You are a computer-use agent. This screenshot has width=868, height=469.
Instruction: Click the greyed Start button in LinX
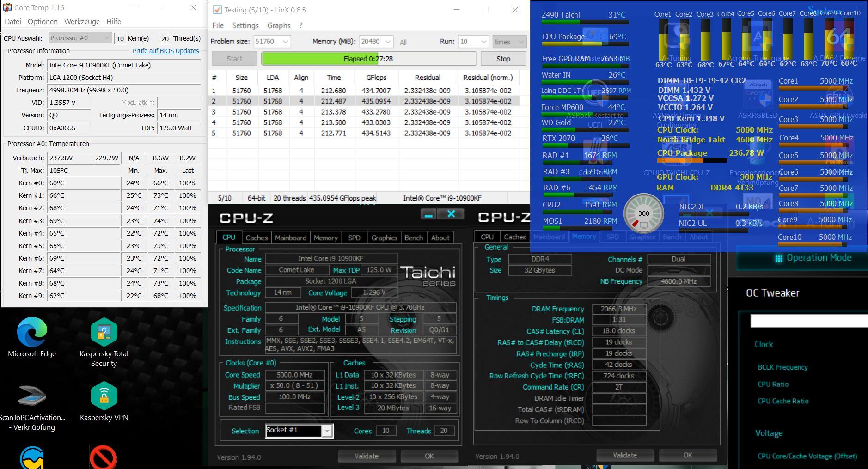click(234, 59)
